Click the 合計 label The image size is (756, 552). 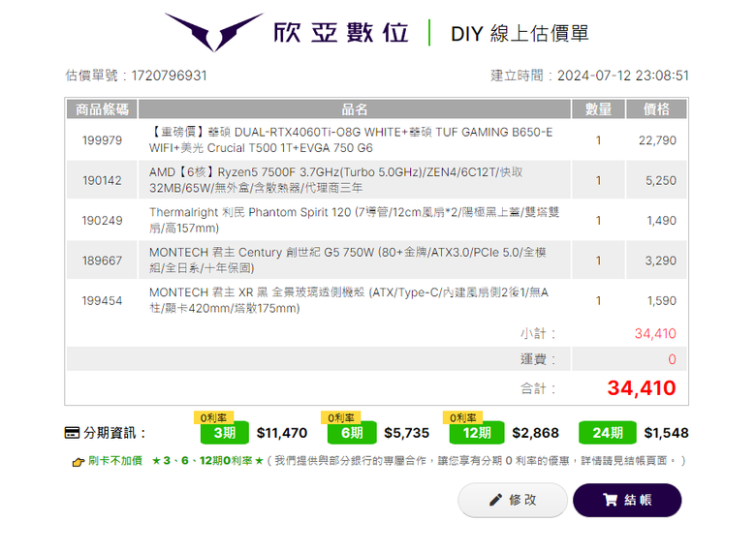539,388
